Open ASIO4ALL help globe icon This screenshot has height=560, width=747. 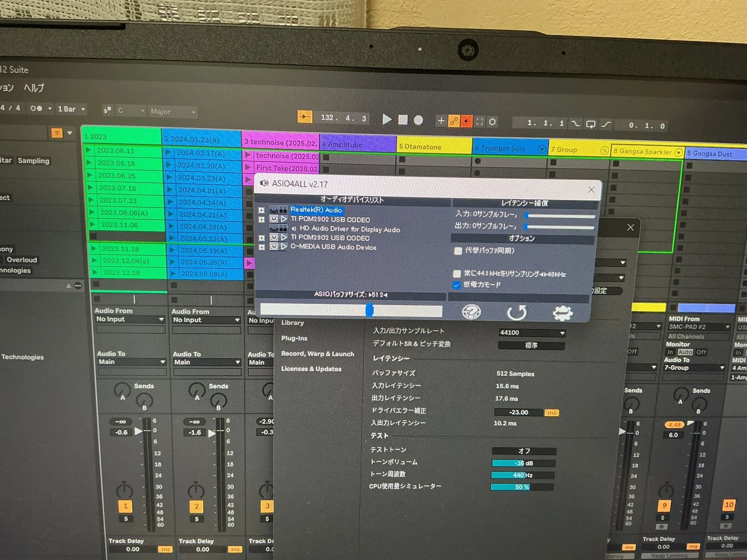(x=472, y=312)
